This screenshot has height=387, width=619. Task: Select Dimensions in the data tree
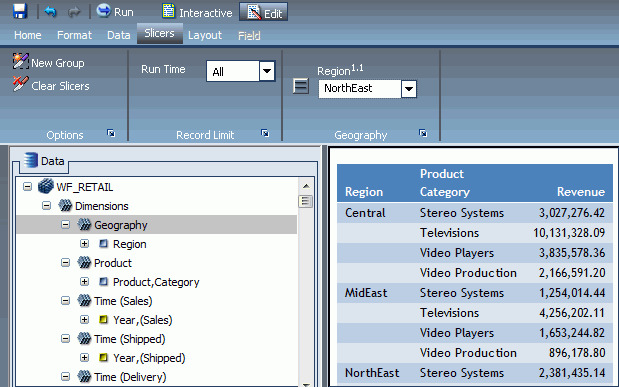pos(101,206)
